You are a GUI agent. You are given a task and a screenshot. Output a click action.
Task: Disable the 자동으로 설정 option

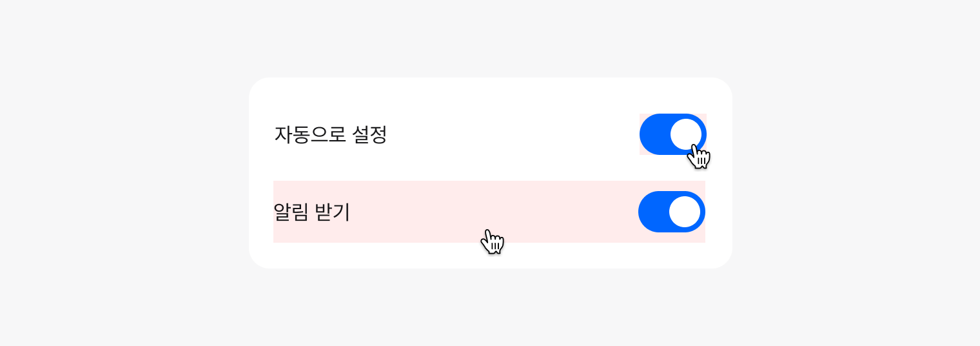672,134
